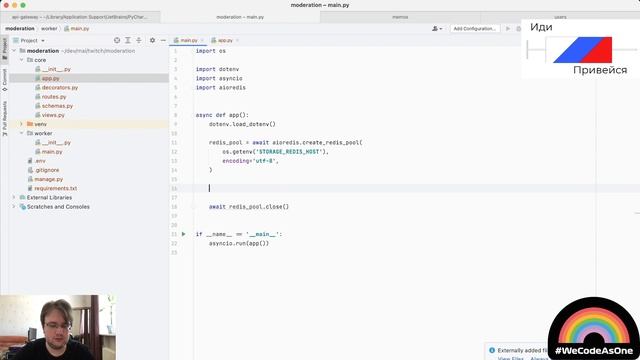
Task: Close the app.py editor tab
Action: coord(237,40)
